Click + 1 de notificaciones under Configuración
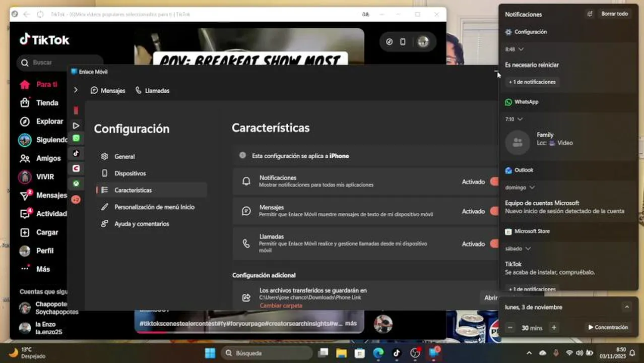The image size is (644, 363). click(532, 82)
